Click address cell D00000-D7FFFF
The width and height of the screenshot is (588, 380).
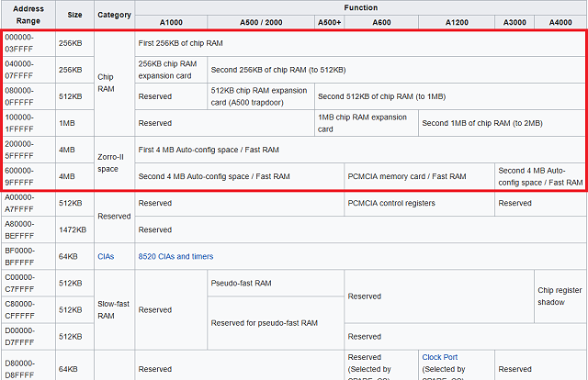[28, 336]
